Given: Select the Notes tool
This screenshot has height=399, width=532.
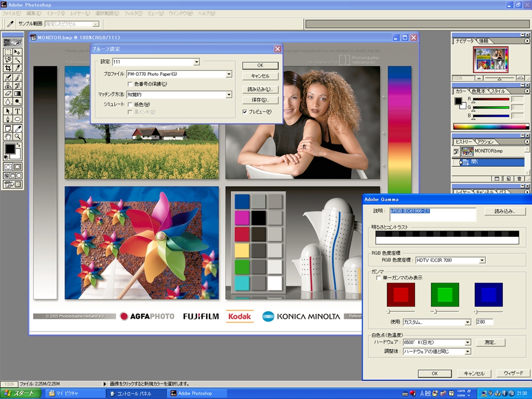Looking at the screenshot, I should click(8, 128).
